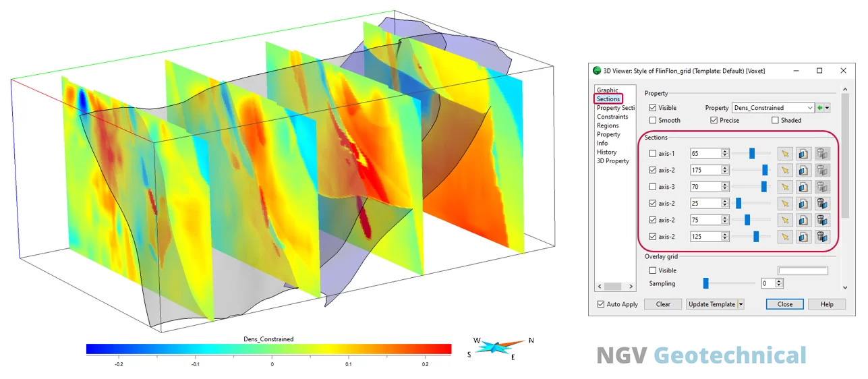Click the delete section icon for section 125
Screen dimensions: 868x379
(x=822, y=237)
